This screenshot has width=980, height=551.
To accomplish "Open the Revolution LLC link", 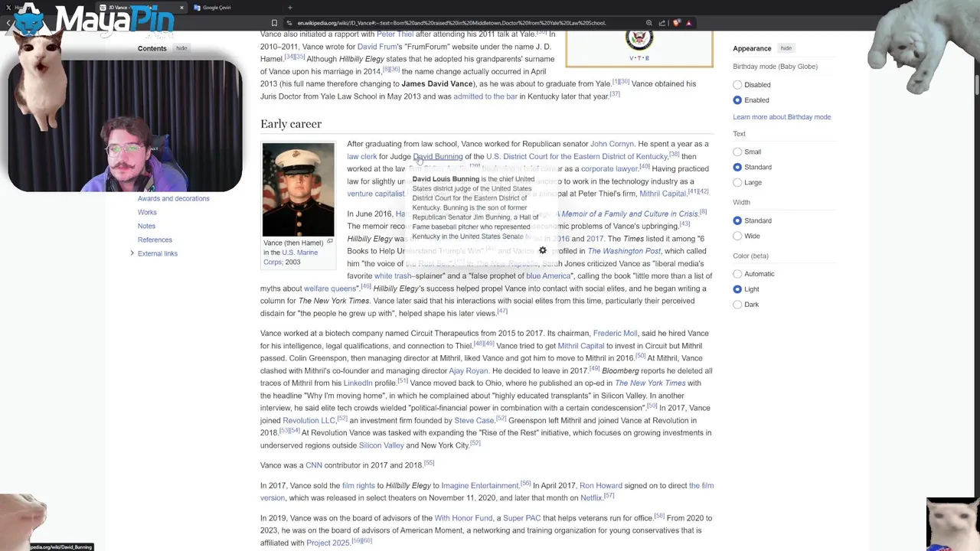I will 309,421.
